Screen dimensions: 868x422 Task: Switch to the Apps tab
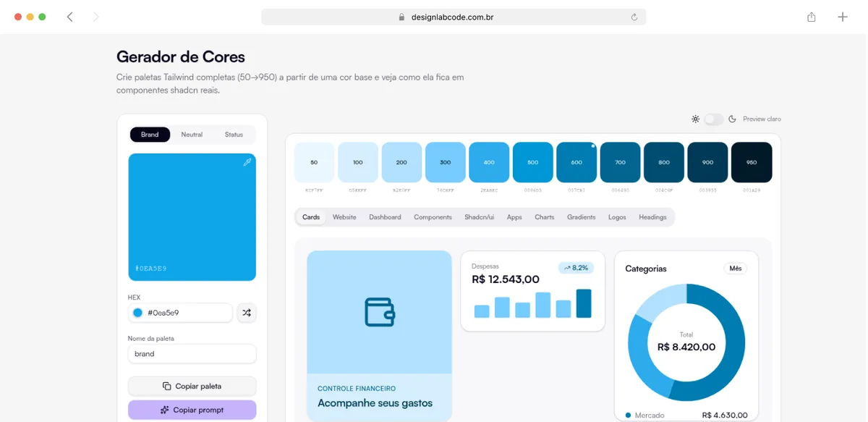coord(514,217)
